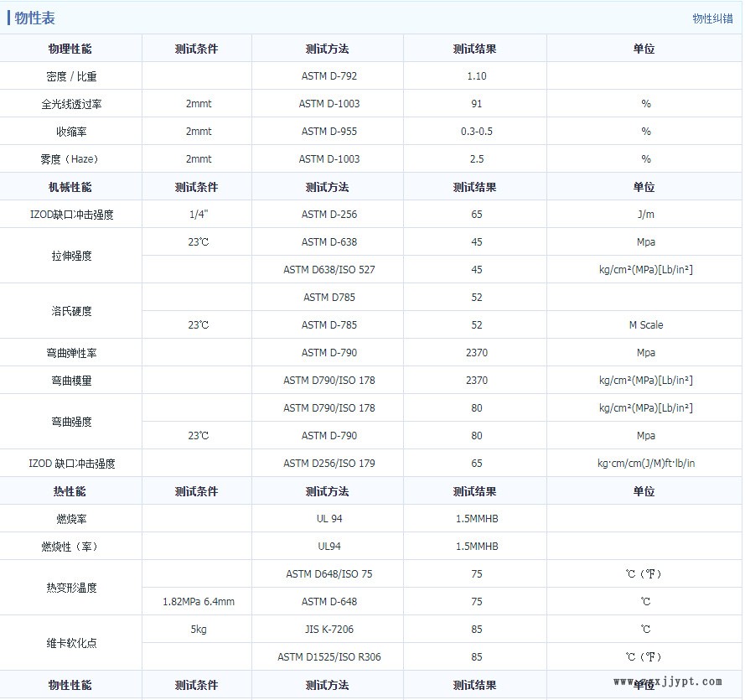Select the M Scale unit cell

(x=644, y=325)
